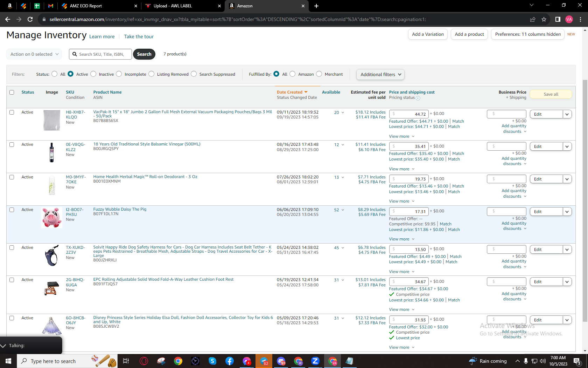Image resolution: width=588 pixels, height=368 pixels.
Task: Switch to the AMZ EOD Report tab
Action: click(99, 6)
